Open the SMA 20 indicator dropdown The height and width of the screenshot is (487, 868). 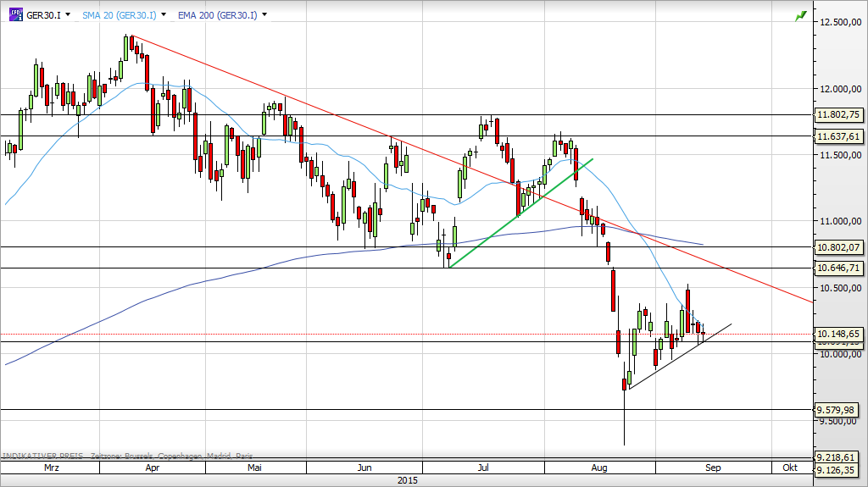point(164,15)
